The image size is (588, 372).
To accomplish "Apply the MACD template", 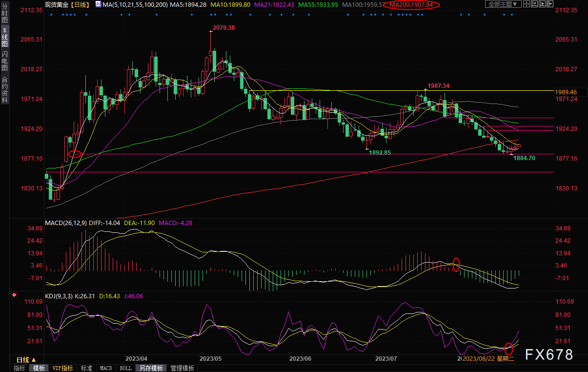I will (106, 368).
